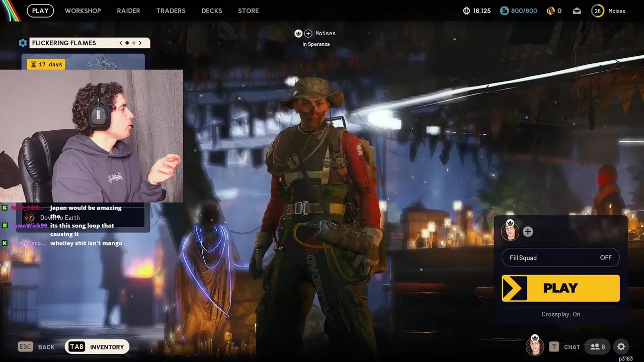Open the PLAY menu tab

pos(40,11)
